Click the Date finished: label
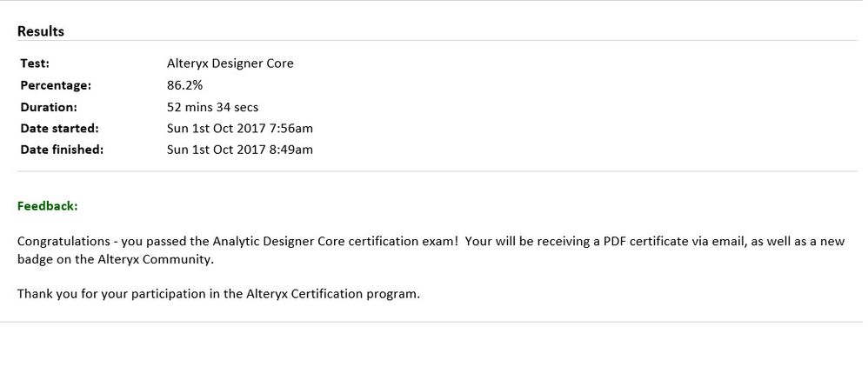This screenshot has width=868, height=367. [x=62, y=150]
